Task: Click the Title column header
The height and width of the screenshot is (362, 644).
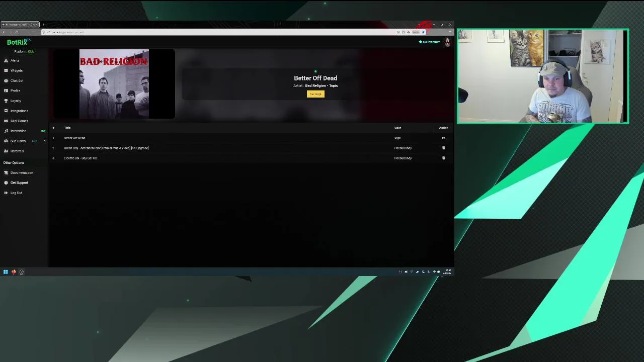Action: point(67,128)
